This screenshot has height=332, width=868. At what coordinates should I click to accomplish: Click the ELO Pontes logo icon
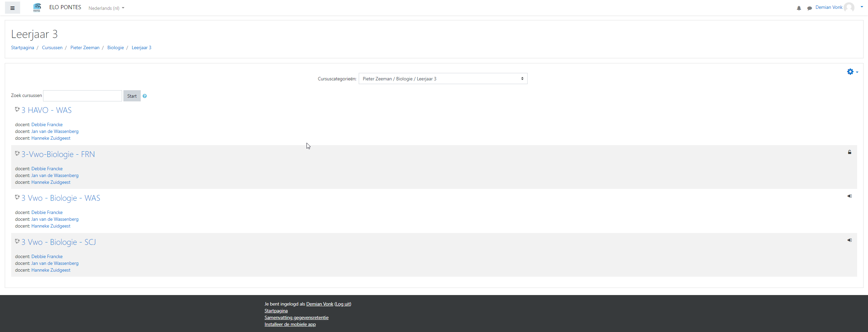click(37, 7)
